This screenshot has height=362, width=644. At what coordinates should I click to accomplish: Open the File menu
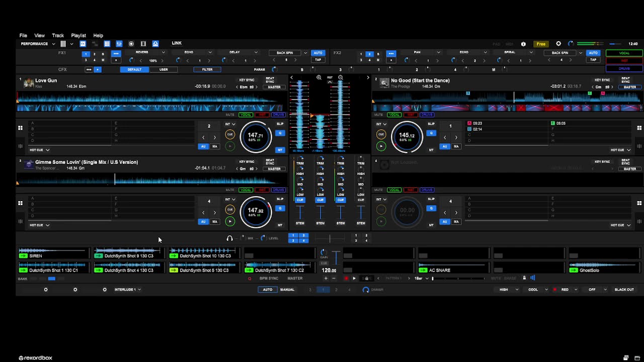click(23, 36)
